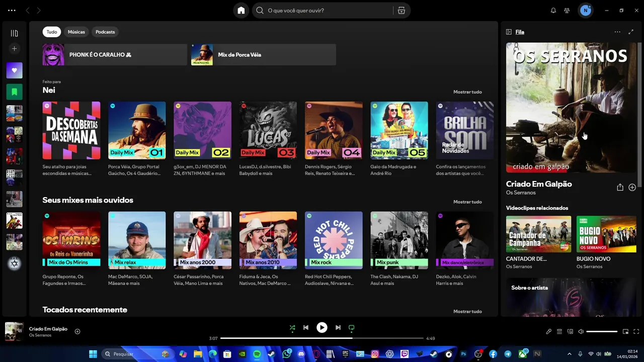644x362 pixels.
Task: Open Mix punk card
Action: pyautogui.click(x=399, y=248)
